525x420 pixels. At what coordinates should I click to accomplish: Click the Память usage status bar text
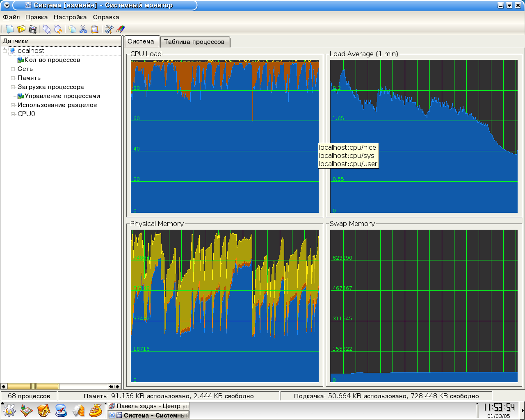tap(169, 396)
